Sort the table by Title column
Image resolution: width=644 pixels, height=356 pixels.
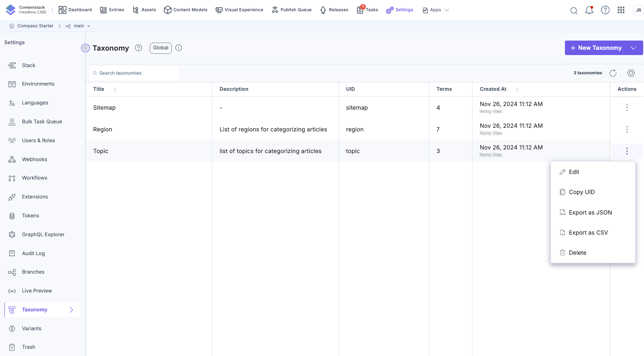pos(115,89)
